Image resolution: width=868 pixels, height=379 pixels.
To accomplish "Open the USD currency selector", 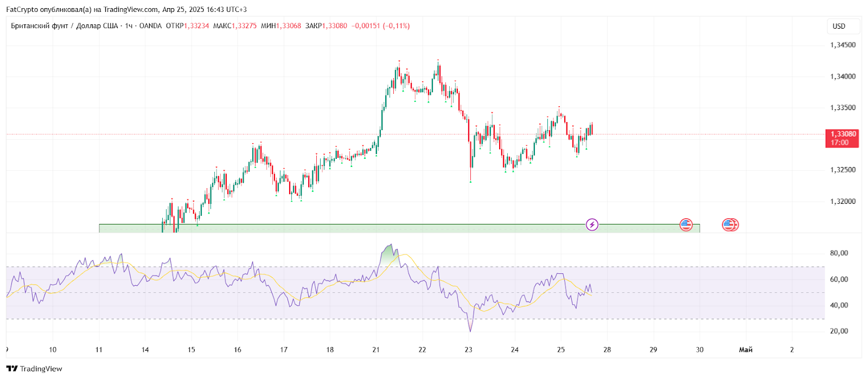I will click(x=839, y=26).
